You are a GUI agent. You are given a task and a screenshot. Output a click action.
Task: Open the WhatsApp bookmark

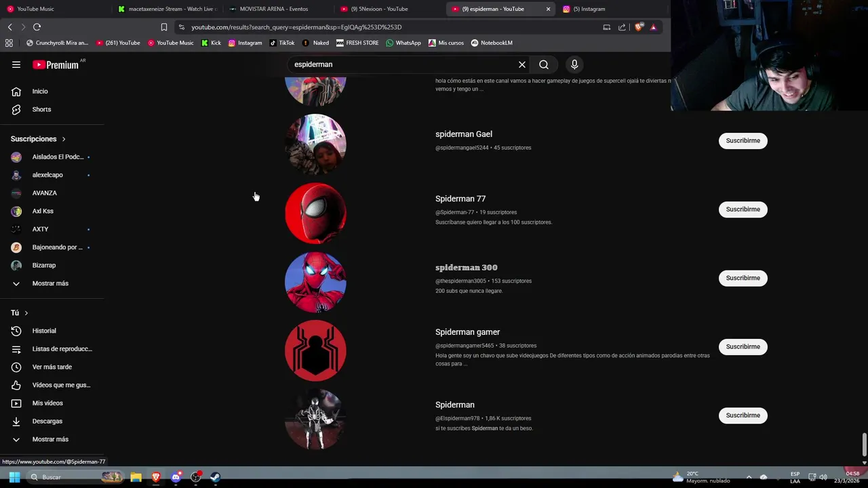pyautogui.click(x=403, y=43)
